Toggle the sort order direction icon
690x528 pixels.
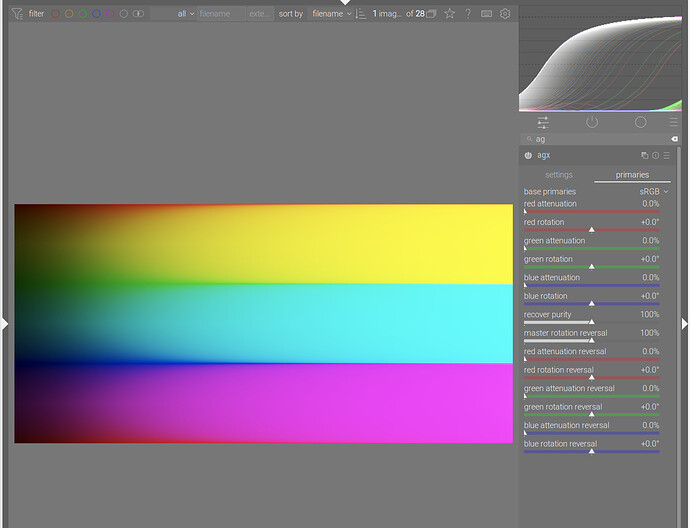pyautogui.click(x=360, y=14)
